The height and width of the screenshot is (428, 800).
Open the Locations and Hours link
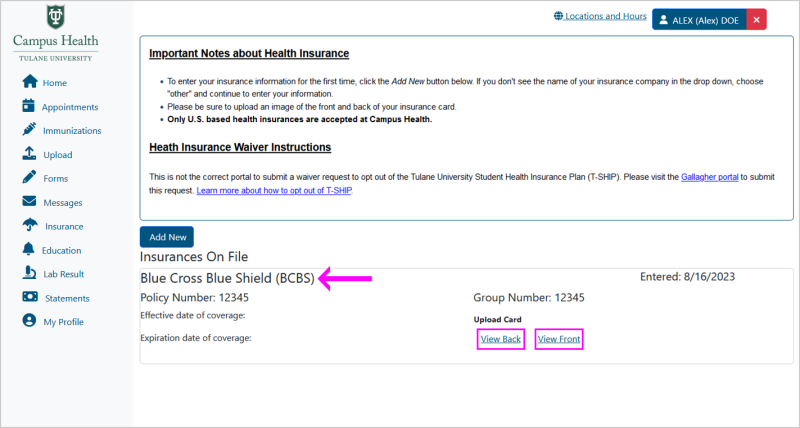tap(606, 16)
